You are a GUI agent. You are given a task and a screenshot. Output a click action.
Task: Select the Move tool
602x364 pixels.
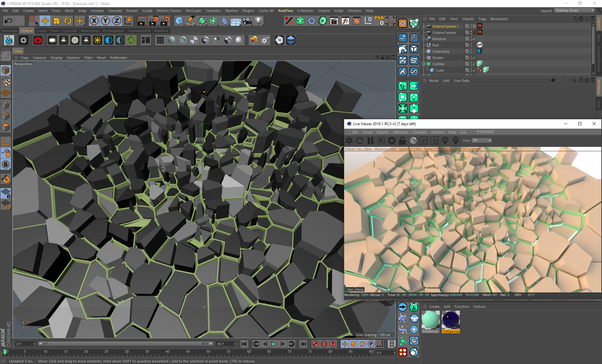[45, 21]
